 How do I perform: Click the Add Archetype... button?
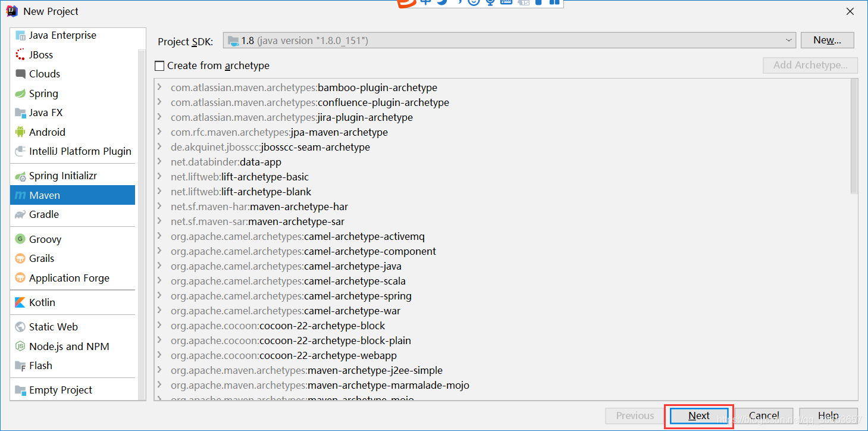pyautogui.click(x=810, y=65)
